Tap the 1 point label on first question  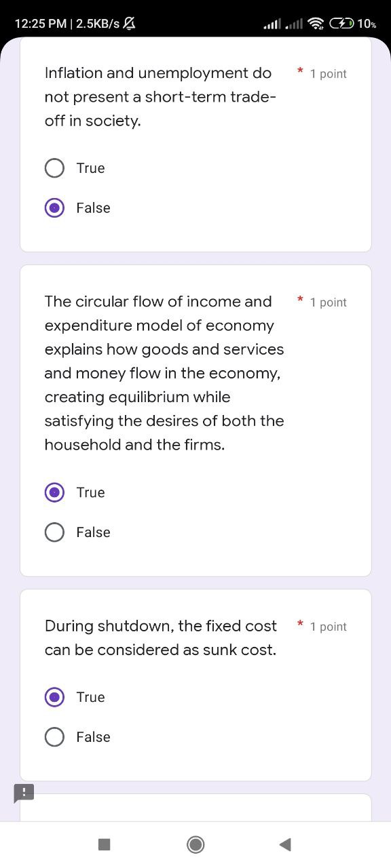(x=329, y=73)
